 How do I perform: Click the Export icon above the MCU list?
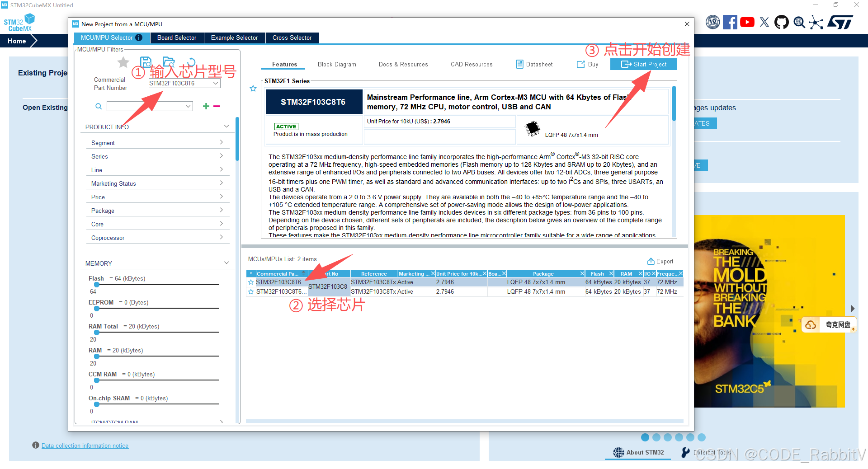651,261
